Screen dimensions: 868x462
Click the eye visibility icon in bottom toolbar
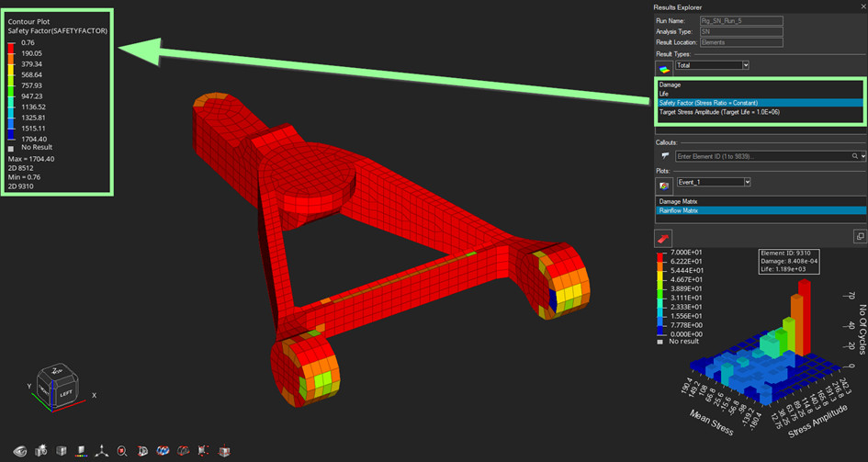click(x=19, y=450)
